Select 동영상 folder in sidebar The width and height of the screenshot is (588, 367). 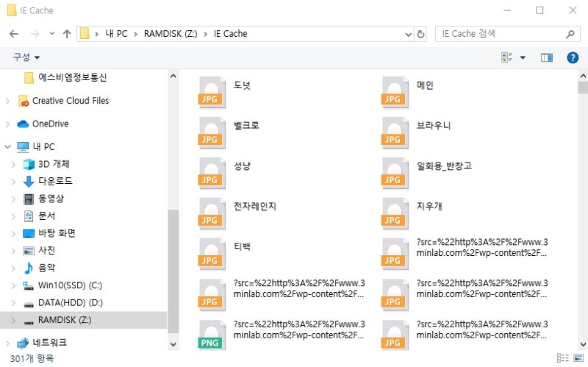[x=51, y=199]
